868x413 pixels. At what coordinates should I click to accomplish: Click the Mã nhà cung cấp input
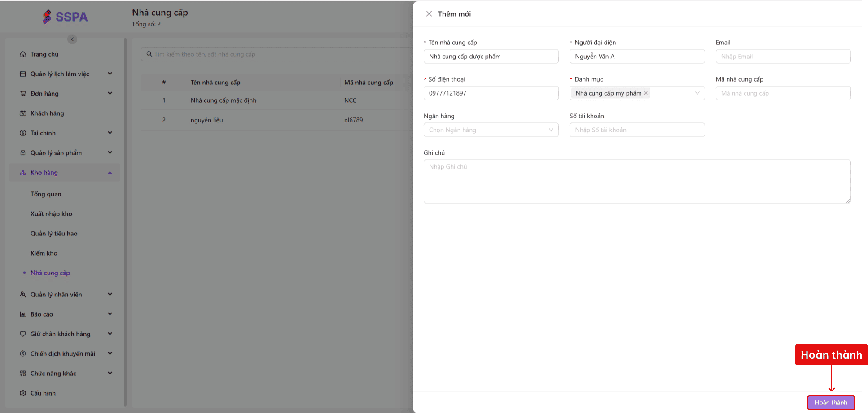click(783, 93)
